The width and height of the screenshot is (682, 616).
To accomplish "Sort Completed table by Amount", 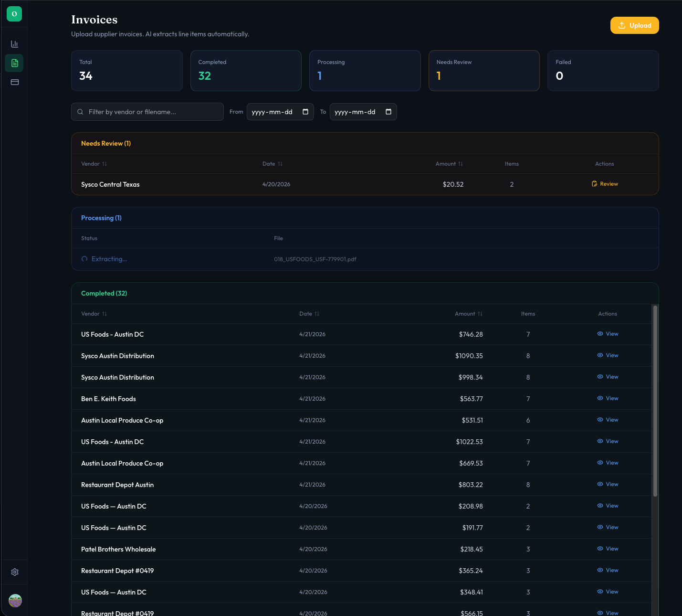I will coord(469,314).
